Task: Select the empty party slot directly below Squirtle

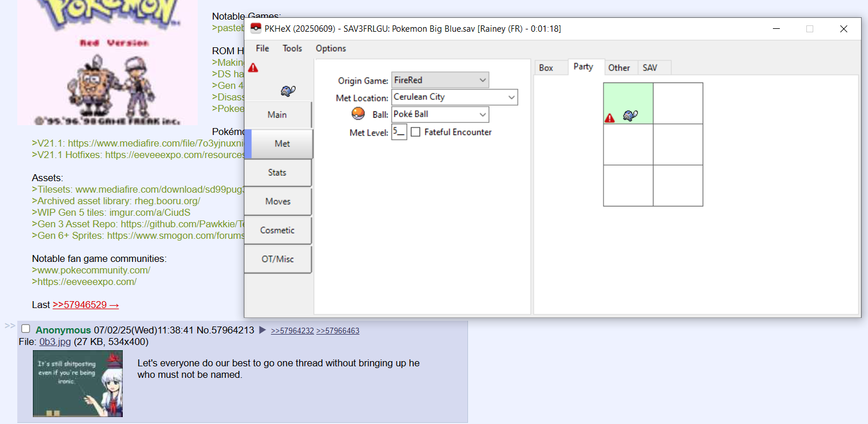Action: 628,144
